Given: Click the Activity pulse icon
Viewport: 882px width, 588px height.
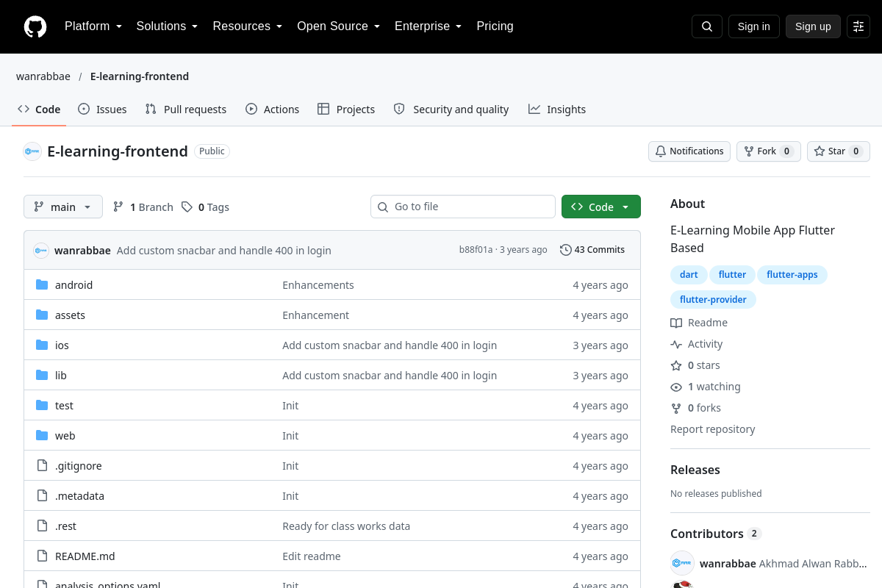Looking at the screenshot, I should (676, 344).
